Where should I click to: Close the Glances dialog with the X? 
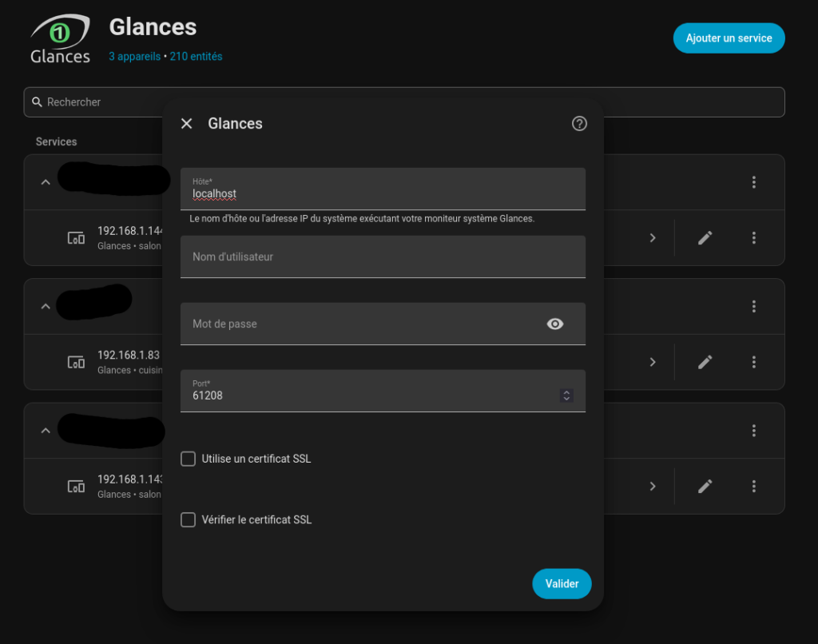(x=186, y=124)
